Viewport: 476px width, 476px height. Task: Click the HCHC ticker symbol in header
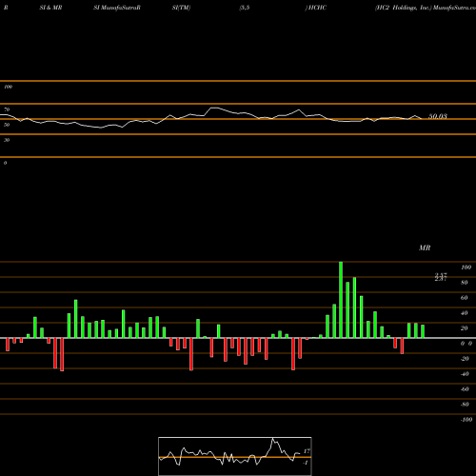(316, 8)
